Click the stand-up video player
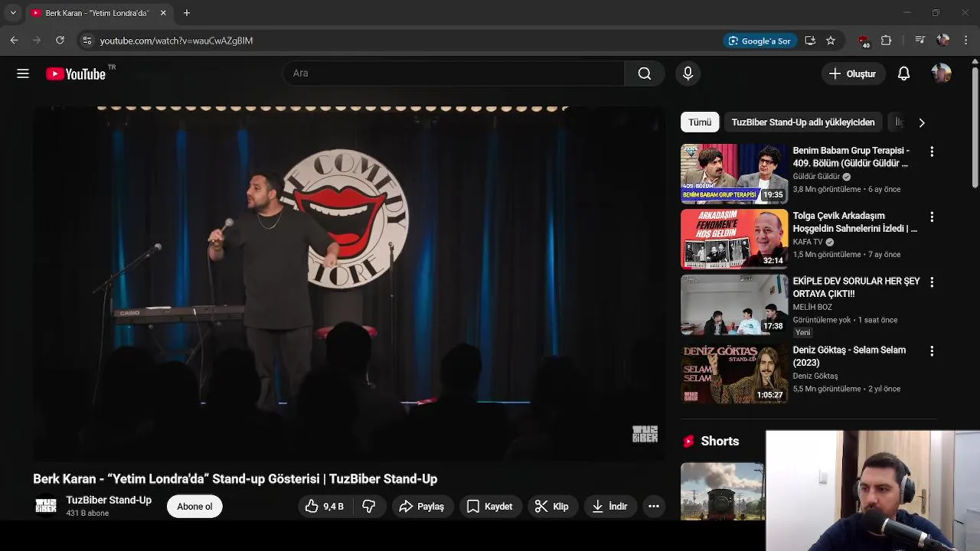This screenshot has height=551, width=980. [x=348, y=282]
